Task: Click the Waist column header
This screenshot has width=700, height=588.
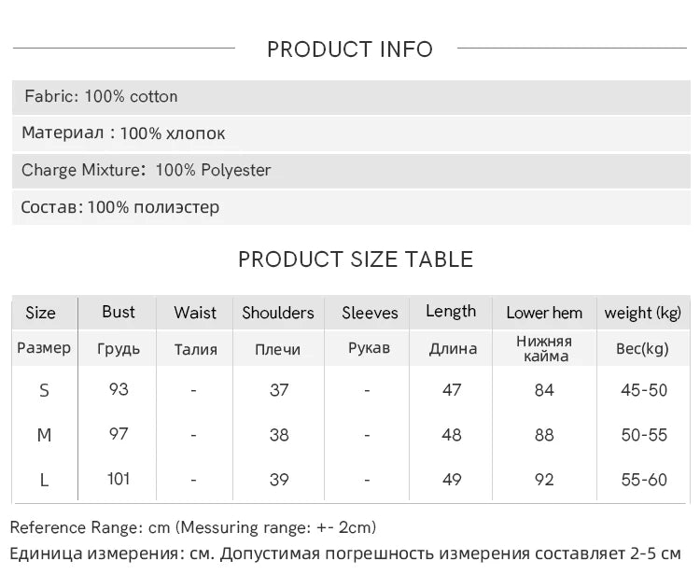Action: click(195, 313)
